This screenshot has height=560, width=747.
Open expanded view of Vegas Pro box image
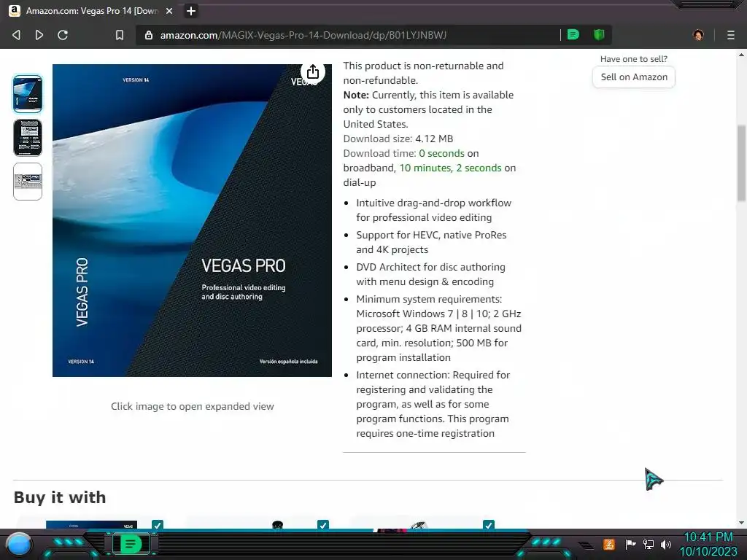tap(192, 220)
